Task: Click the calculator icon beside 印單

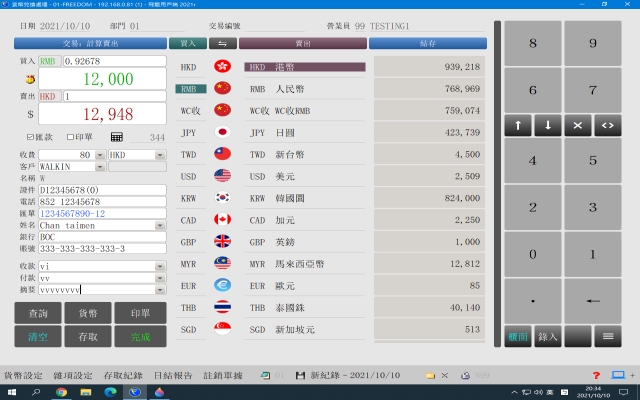Action: (117, 137)
